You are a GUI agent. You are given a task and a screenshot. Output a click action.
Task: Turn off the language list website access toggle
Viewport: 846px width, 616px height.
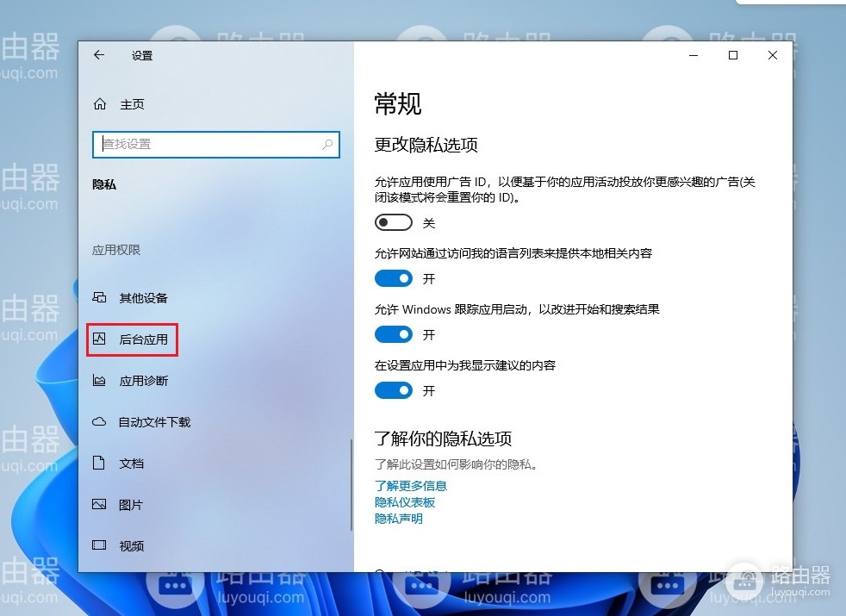[x=394, y=278]
